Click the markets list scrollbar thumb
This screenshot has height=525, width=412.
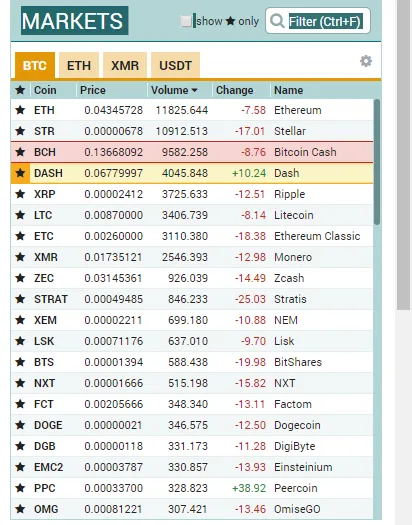tap(377, 162)
